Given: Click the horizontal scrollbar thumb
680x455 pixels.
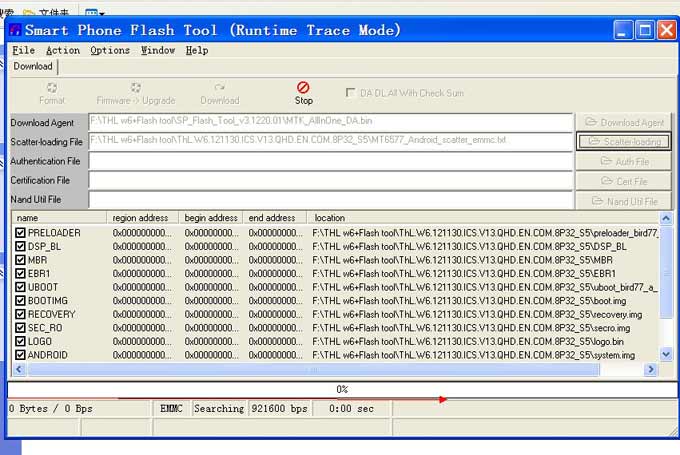Looking at the screenshot, I should point(313,370).
